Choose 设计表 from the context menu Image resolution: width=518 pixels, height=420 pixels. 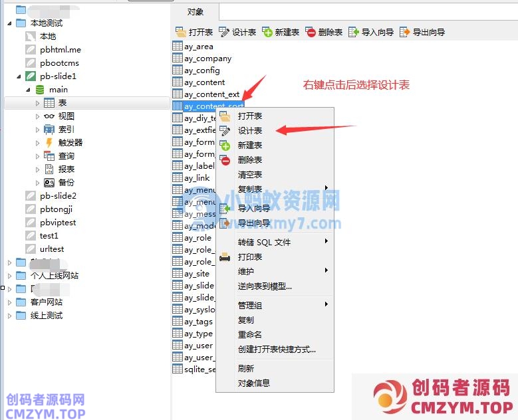[x=250, y=131]
